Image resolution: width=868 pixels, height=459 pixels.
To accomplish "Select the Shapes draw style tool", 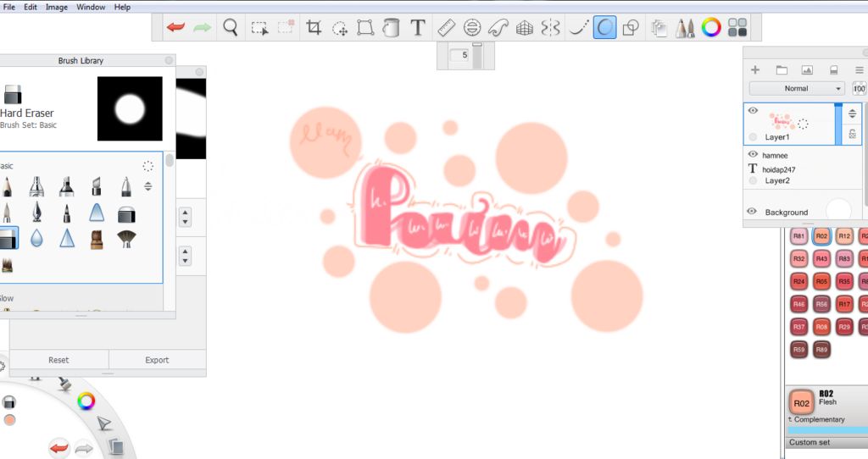I will [631, 27].
